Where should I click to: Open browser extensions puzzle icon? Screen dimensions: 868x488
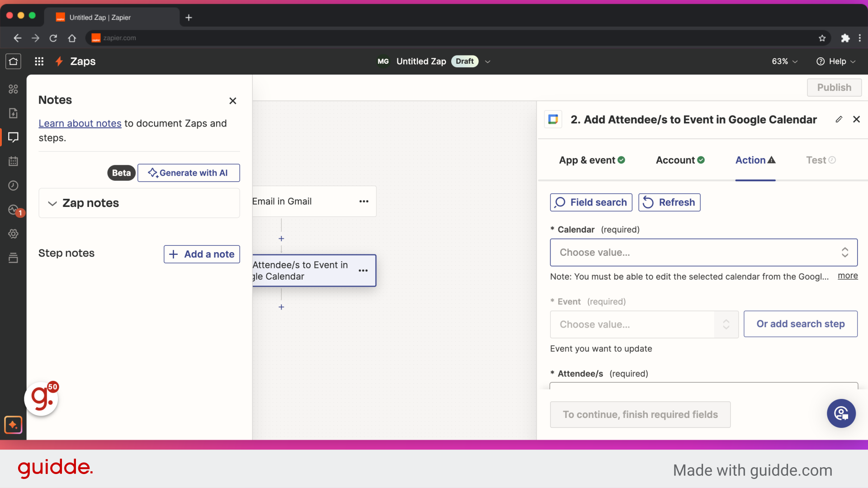[845, 38]
